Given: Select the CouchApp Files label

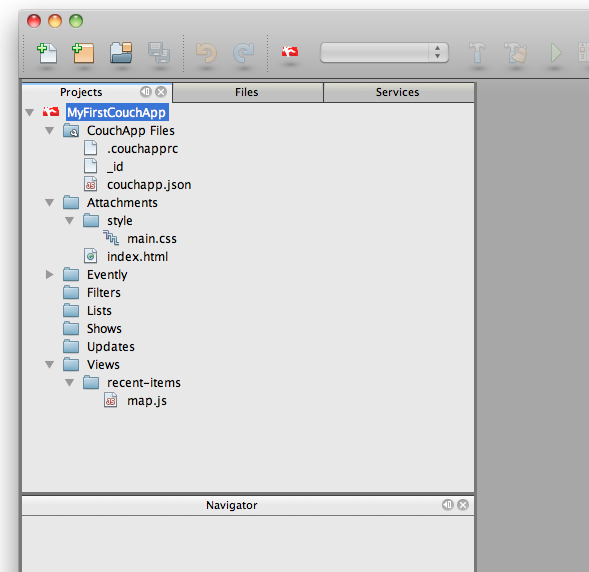Looking at the screenshot, I should coord(131,131).
